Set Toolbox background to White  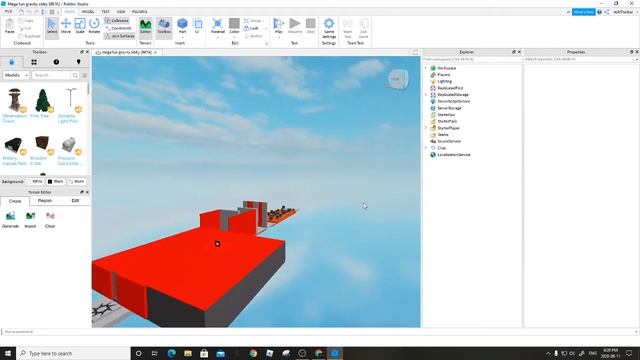(x=35, y=181)
